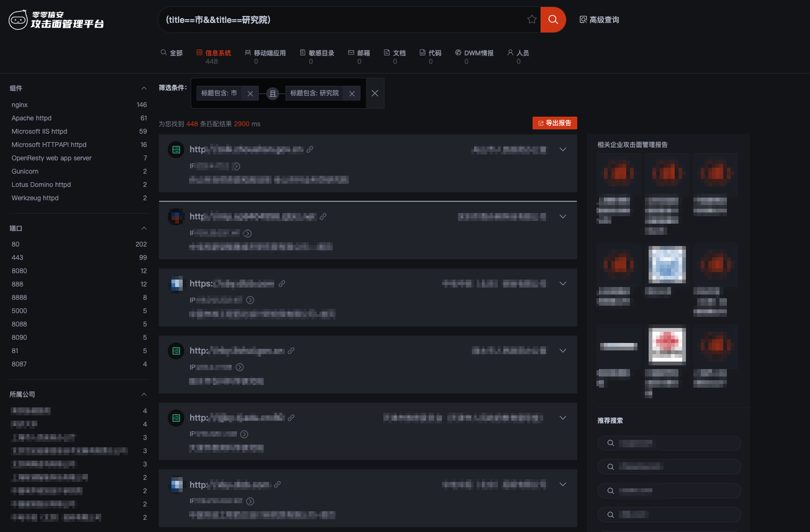Viewport: 810px width, 532px height.
Task: Switch to the 移动端应用 tab
Action: [x=265, y=53]
